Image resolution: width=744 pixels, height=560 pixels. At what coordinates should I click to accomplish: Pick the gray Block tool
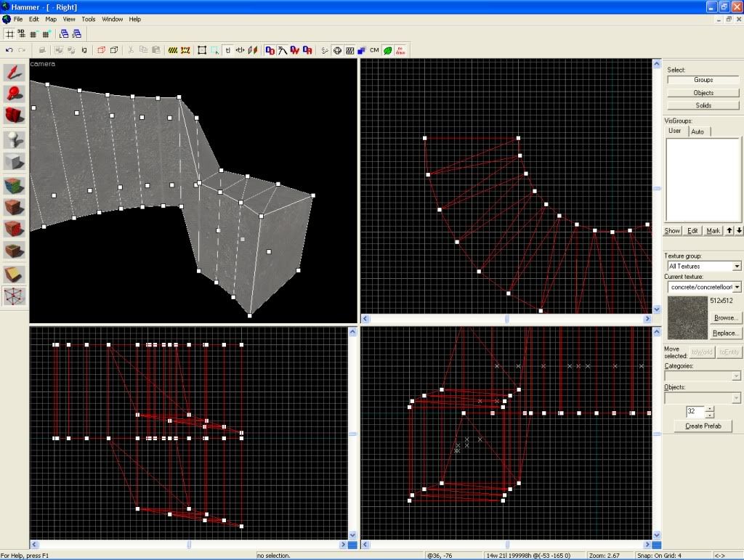[x=15, y=162]
